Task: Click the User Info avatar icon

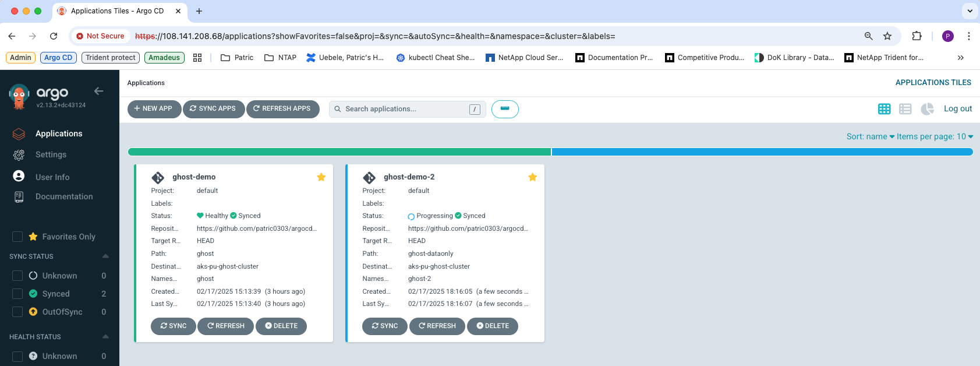Action: (x=19, y=176)
